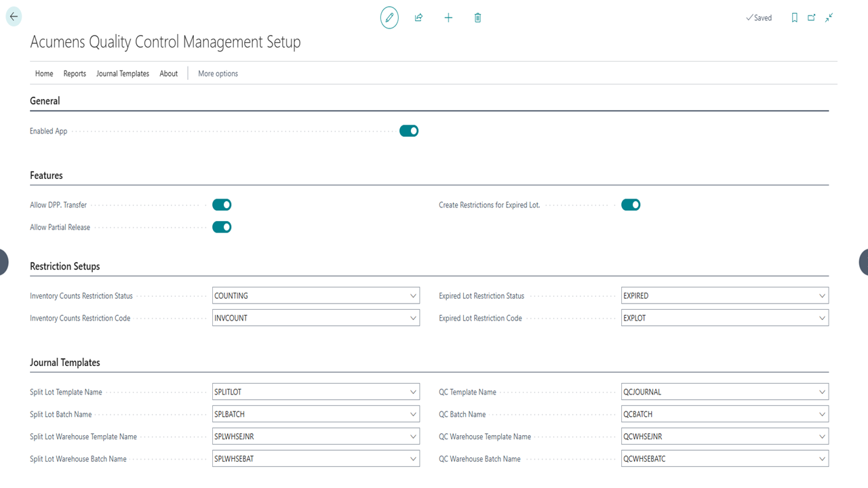Expand Inventory Counts Restriction Status dropdown

pos(413,296)
